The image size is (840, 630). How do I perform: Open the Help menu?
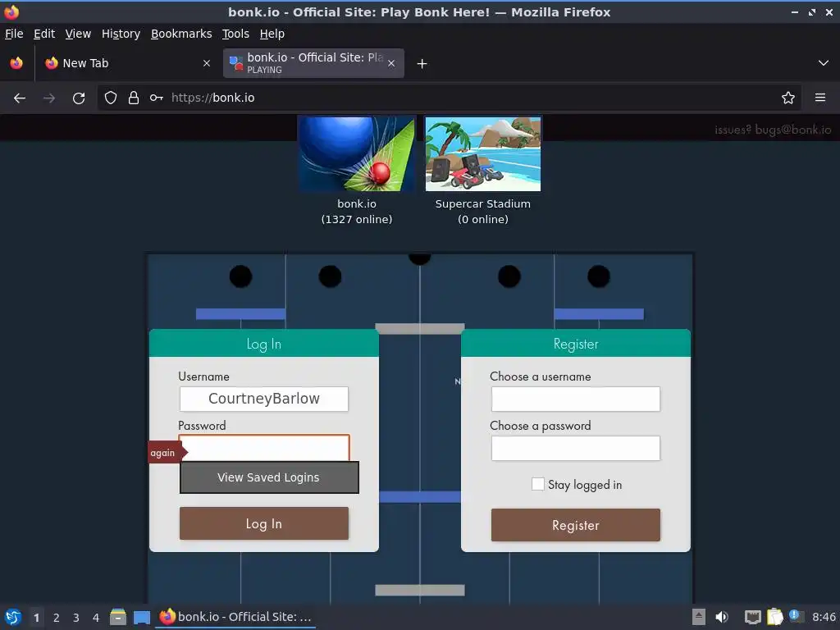click(272, 34)
